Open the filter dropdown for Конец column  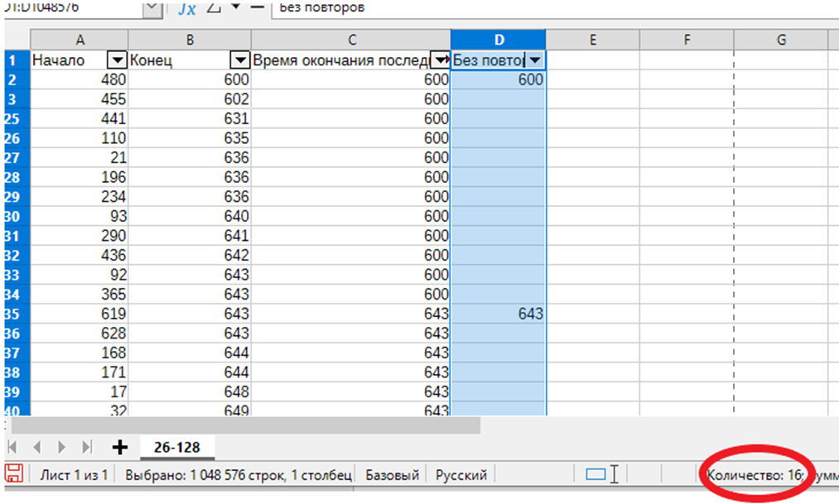click(x=239, y=60)
